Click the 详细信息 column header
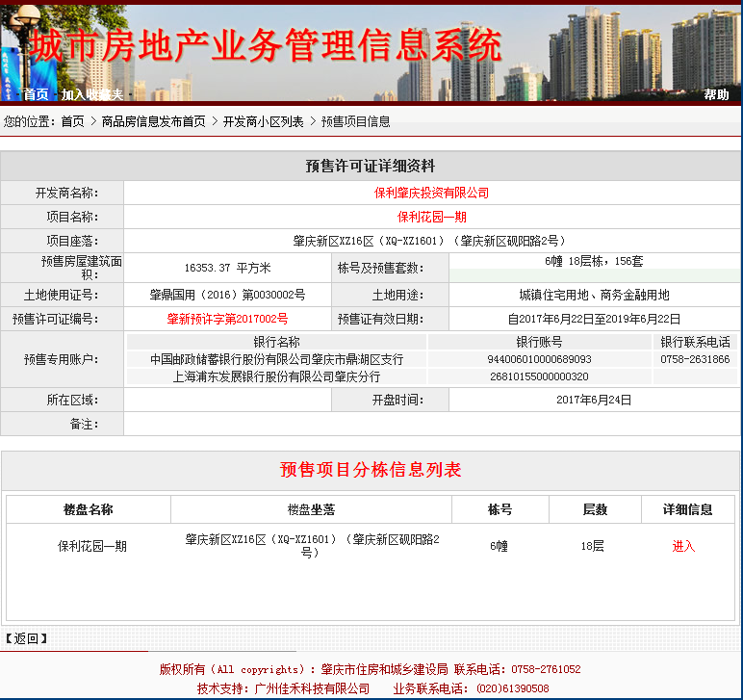Screen dimensions: 743x700 click(x=687, y=509)
